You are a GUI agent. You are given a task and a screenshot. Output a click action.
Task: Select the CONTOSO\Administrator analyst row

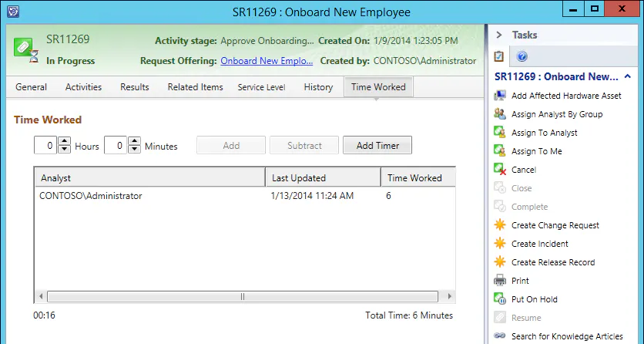click(245, 196)
